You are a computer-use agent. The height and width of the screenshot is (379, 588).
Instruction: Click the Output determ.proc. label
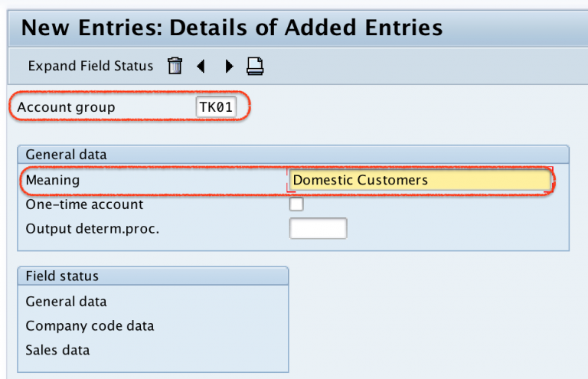(92, 229)
